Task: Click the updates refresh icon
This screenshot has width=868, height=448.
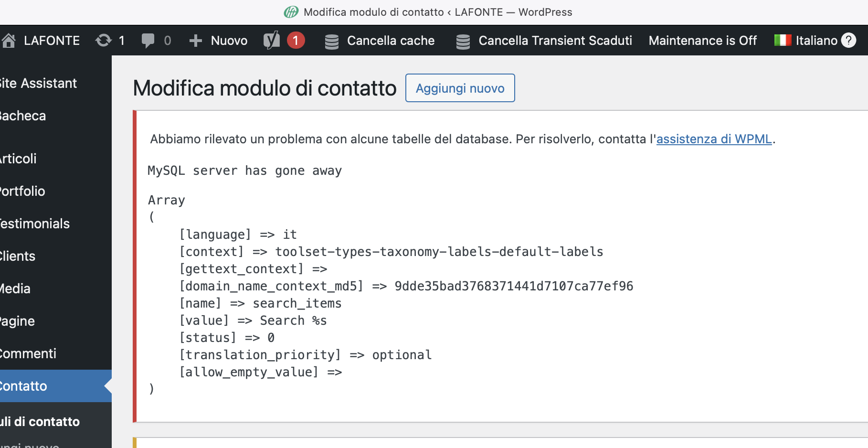Action: tap(103, 41)
